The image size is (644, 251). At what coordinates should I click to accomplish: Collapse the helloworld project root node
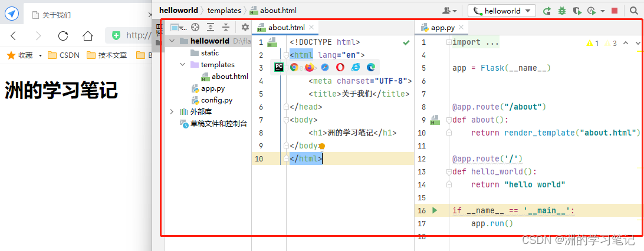click(172, 41)
